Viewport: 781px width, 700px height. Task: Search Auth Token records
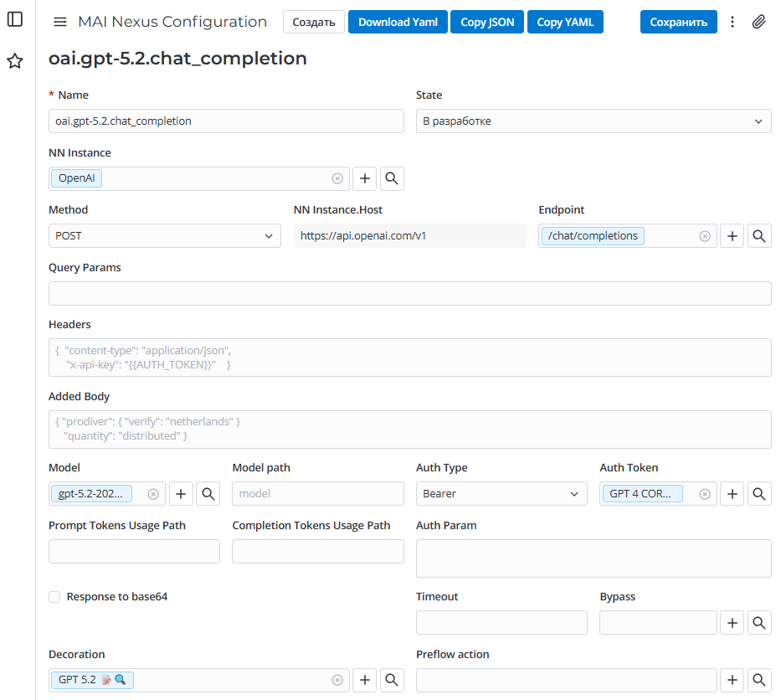759,494
